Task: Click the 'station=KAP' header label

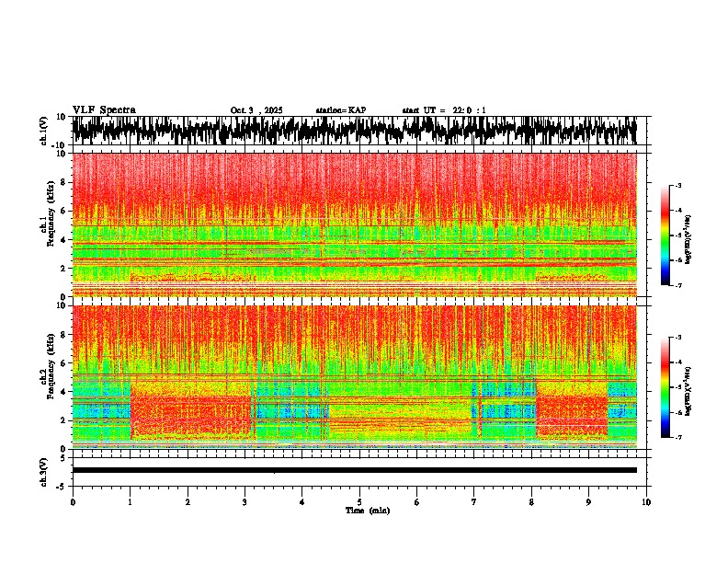Action: click(x=341, y=110)
